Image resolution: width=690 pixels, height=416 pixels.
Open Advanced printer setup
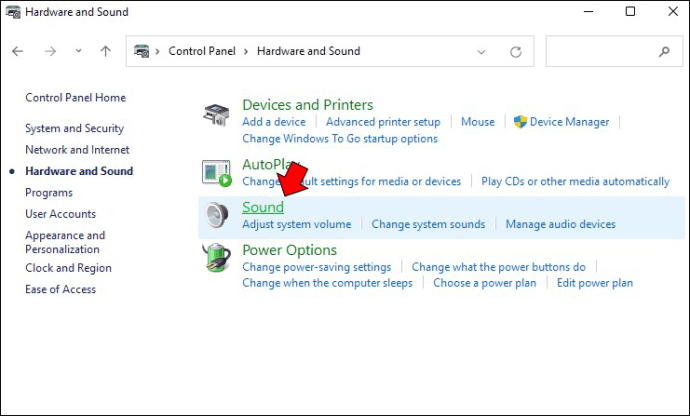(x=383, y=122)
